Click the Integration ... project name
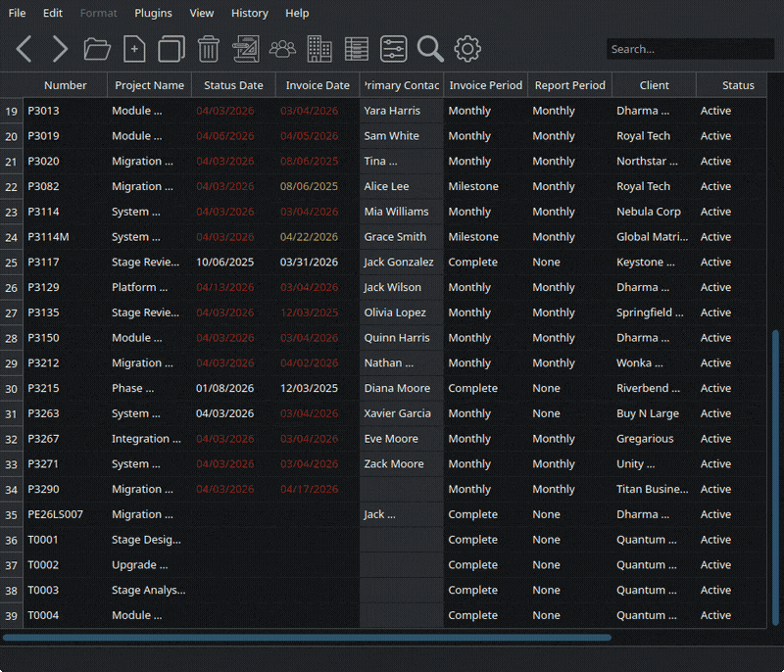784x672 pixels. coord(150,439)
